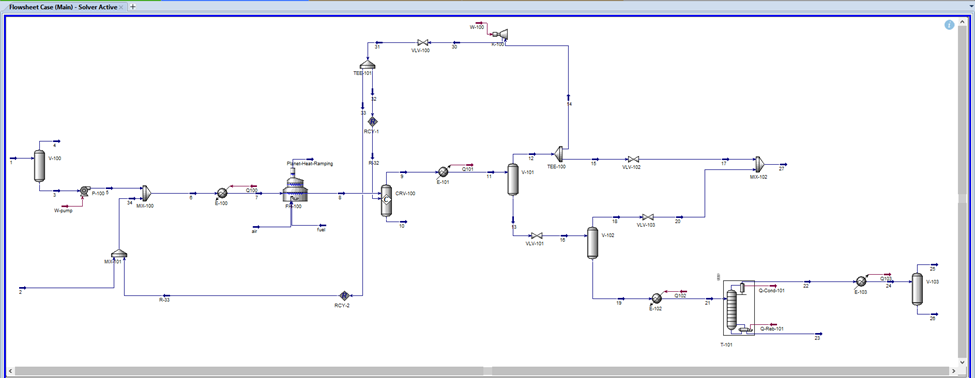Click stream label 31
The width and height of the screenshot is (975, 378).
click(377, 47)
